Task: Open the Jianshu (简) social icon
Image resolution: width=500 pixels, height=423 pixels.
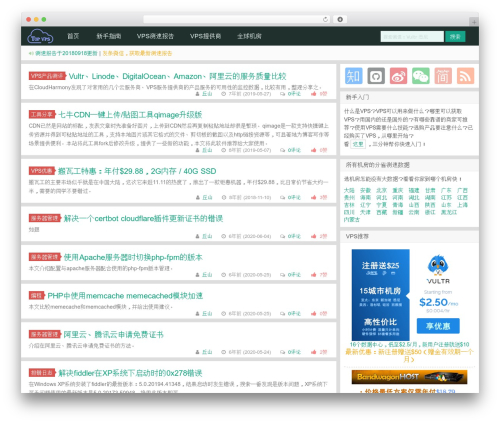Action: (x=443, y=76)
